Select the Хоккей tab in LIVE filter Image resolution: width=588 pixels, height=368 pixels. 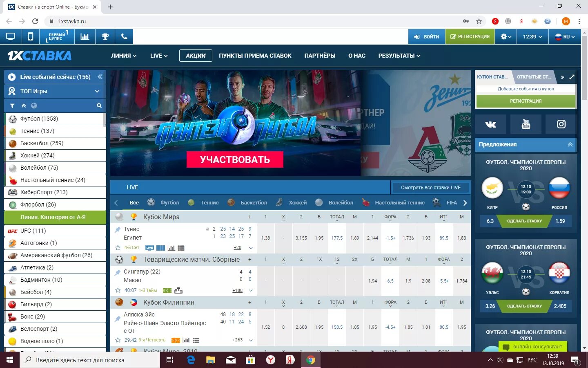pyautogui.click(x=291, y=202)
